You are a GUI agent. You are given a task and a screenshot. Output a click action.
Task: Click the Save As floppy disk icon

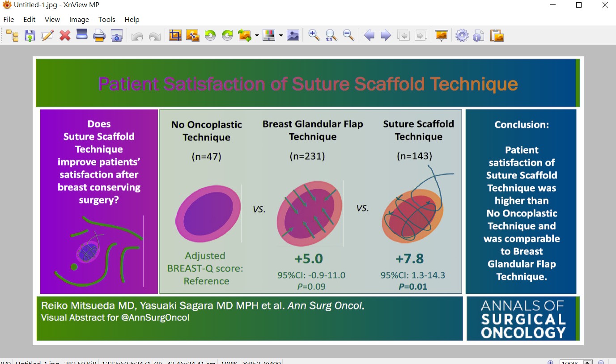[30, 35]
